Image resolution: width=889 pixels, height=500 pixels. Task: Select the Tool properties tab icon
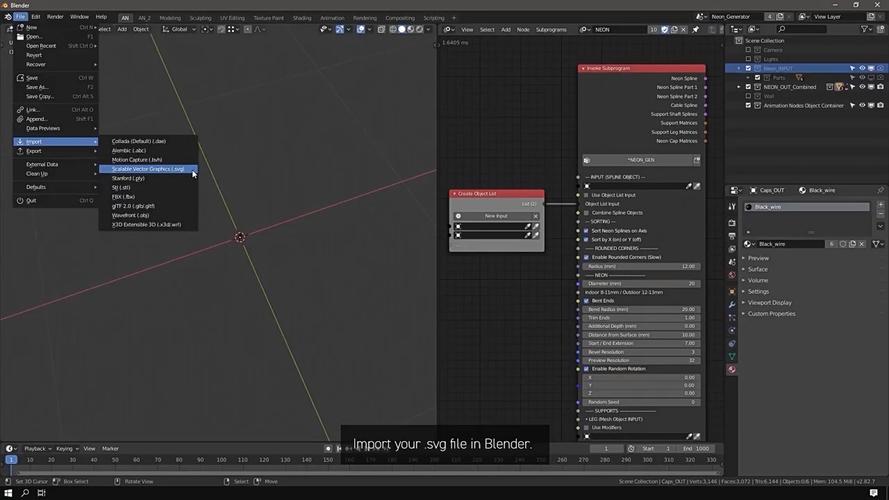tap(732, 207)
